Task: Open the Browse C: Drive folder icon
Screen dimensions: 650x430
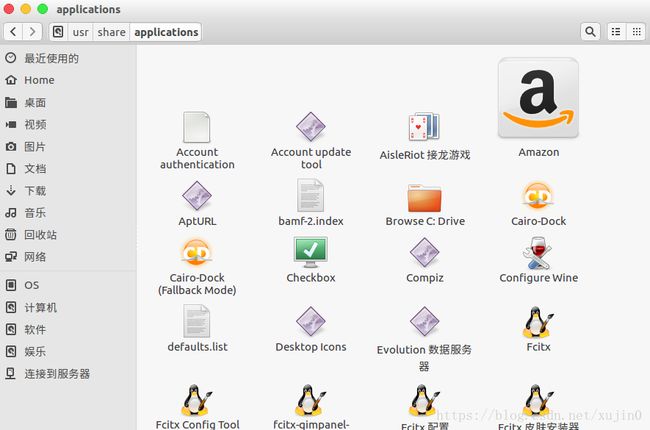Action: pos(424,198)
